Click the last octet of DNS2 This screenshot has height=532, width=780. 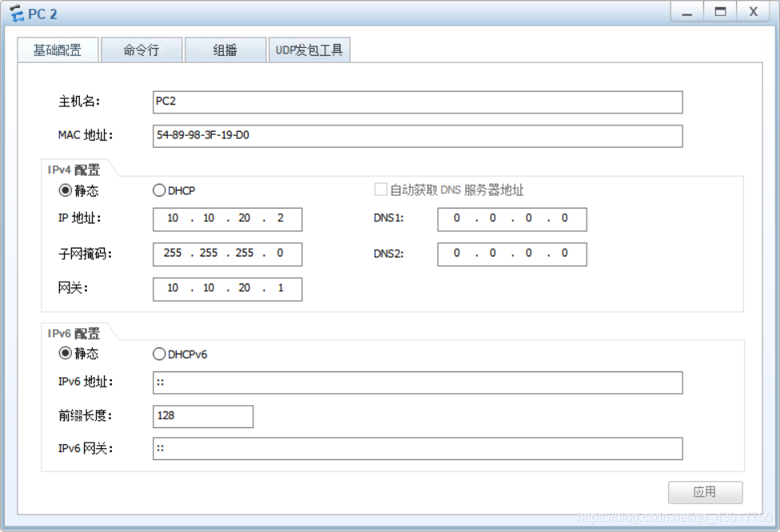tap(564, 253)
